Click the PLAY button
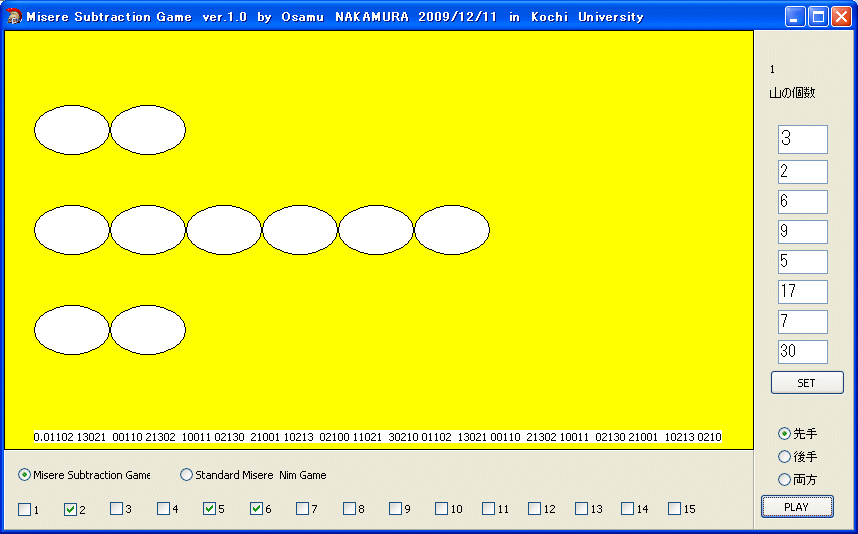Viewport: 858px width, 534px height. (x=797, y=507)
